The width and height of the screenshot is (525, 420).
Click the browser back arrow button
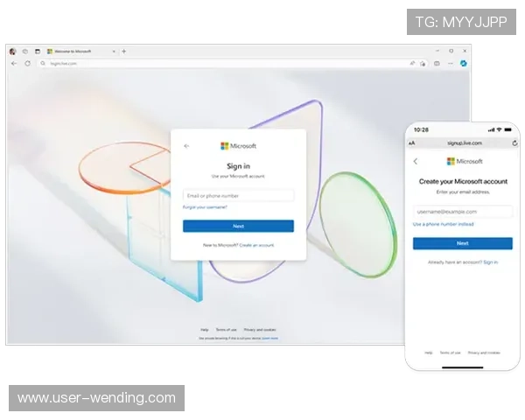click(x=14, y=64)
